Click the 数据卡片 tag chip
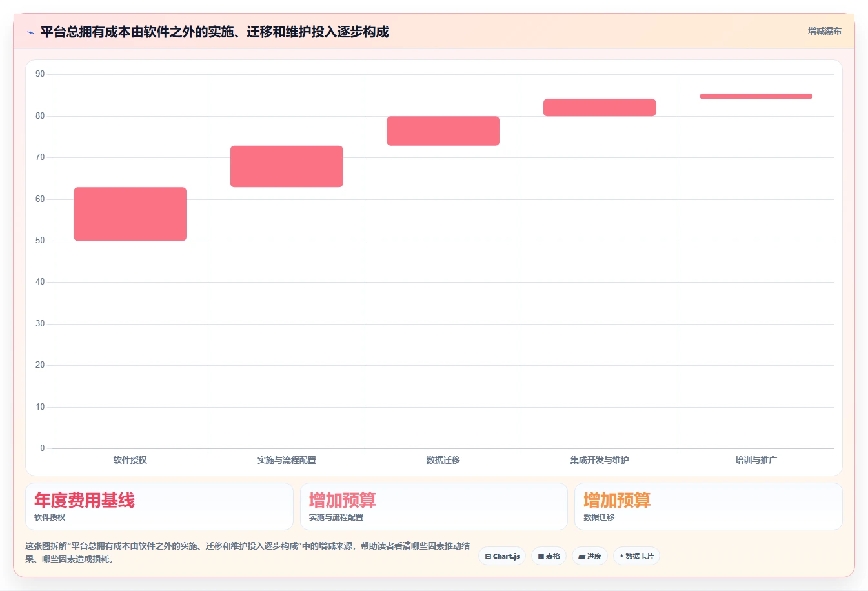868x591 pixels. pyautogui.click(x=636, y=556)
